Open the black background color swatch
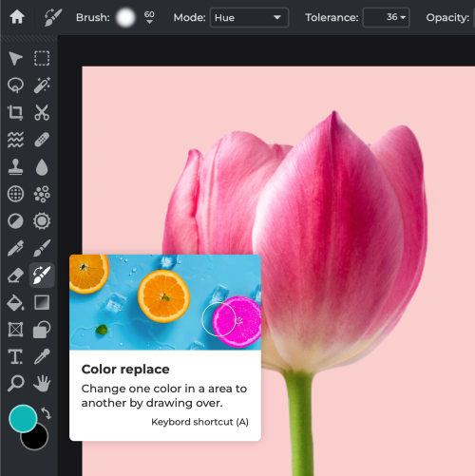The height and width of the screenshot is (476, 475). pyautogui.click(x=37, y=439)
